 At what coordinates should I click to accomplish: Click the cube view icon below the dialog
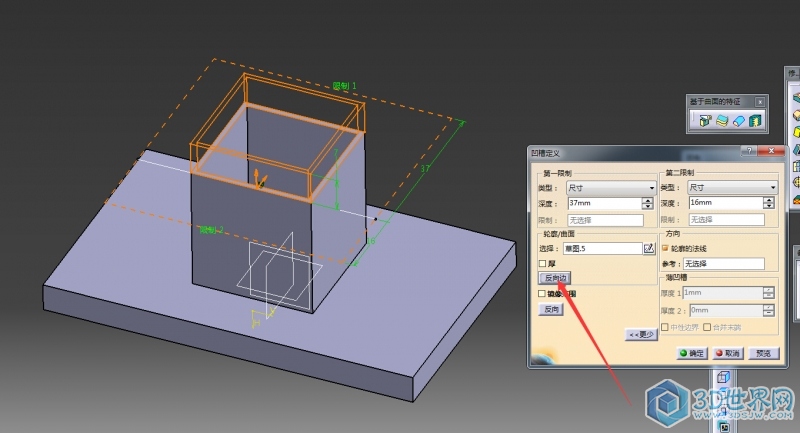(x=723, y=377)
